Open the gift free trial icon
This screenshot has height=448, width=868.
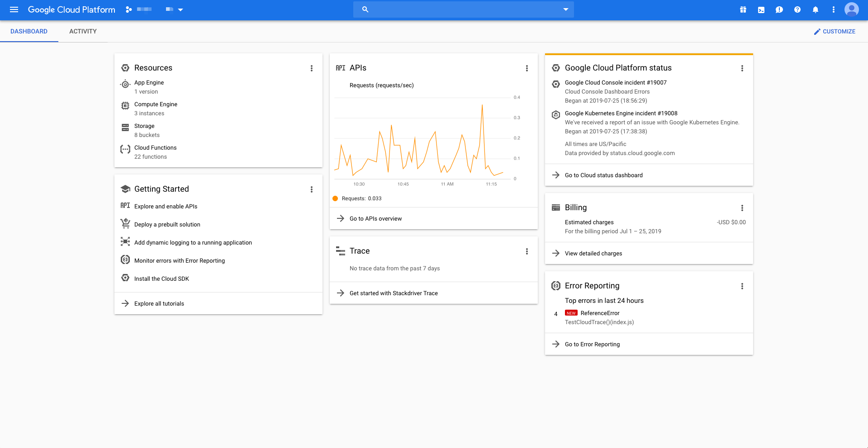(x=743, y=9)
